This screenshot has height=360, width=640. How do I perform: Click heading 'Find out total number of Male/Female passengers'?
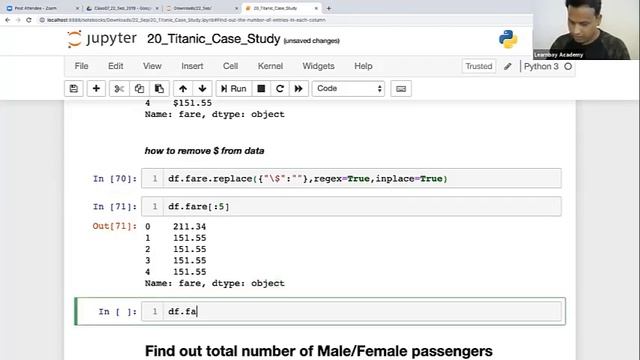[x=318, y=351]
